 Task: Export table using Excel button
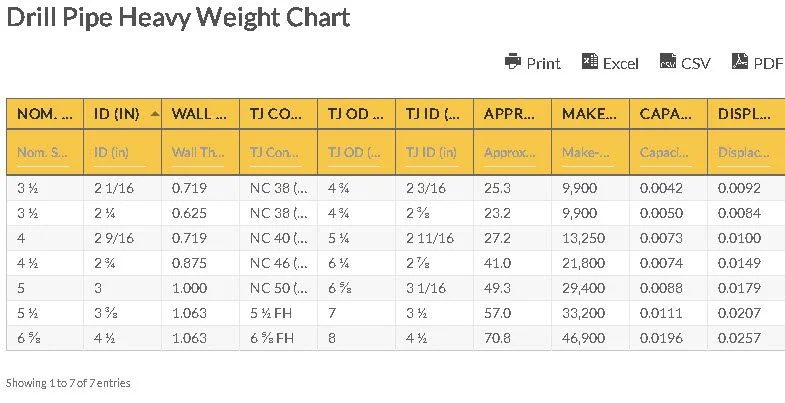tap(610, 63)
